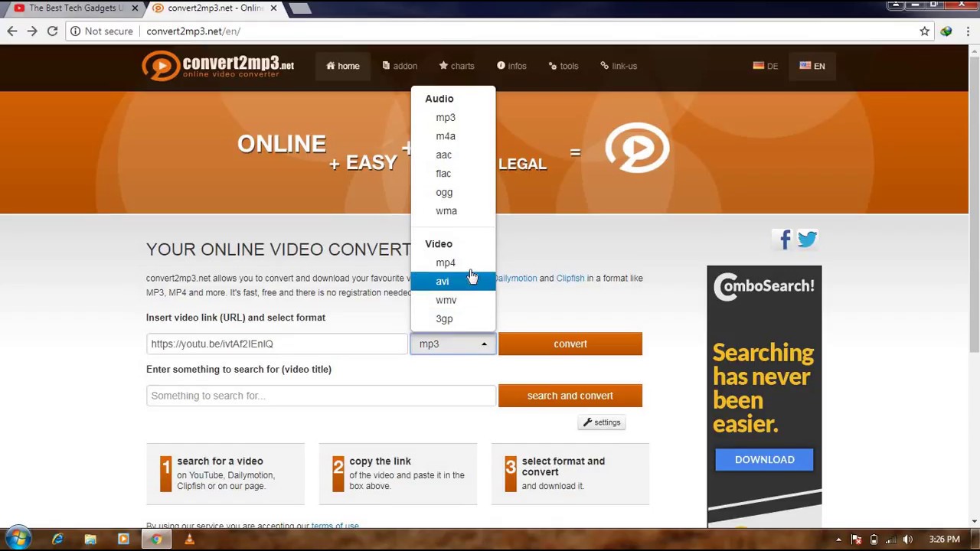Click the browser Back arrow
This screenshot has height=551, width=980.
click(12, 31)
